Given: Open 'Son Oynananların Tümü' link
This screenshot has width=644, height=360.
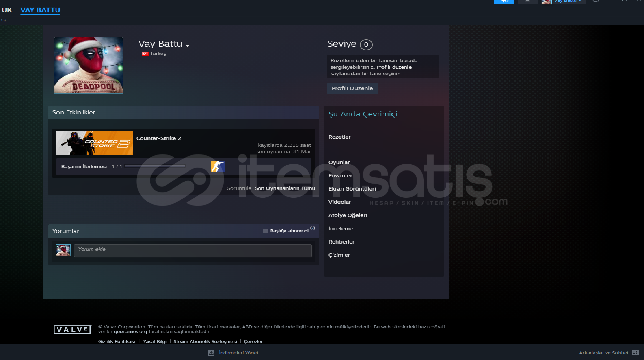Looking at the screenshot, I should click(x=285, y=188).
